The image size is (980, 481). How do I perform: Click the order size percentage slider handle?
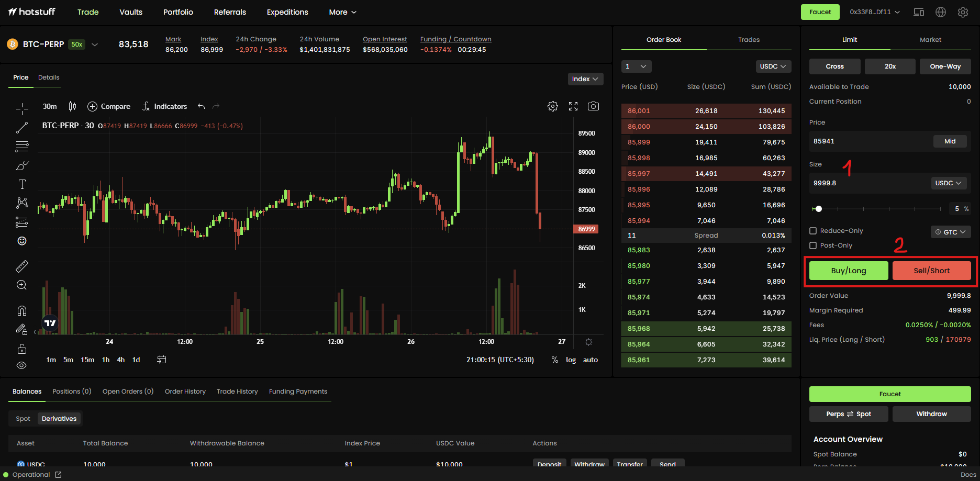[x=819, y=209]
